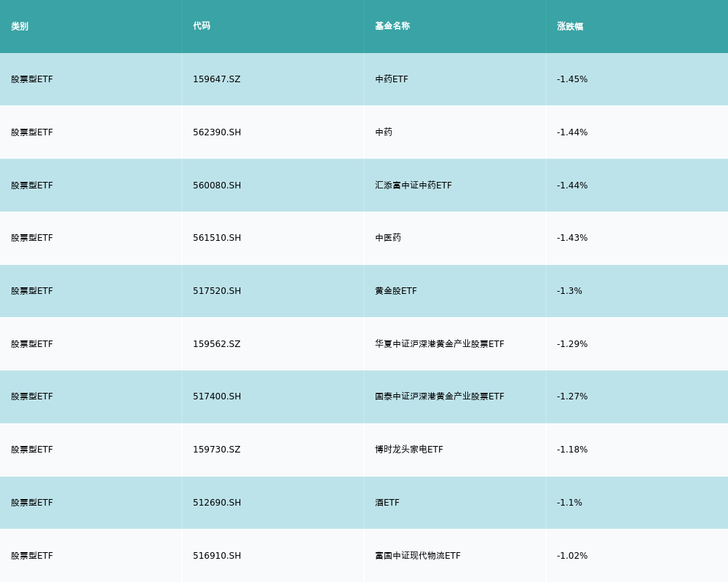Screen dimensions: 728x582
Task: Click fund name 黄金股ETF
Action: (395, 291)
